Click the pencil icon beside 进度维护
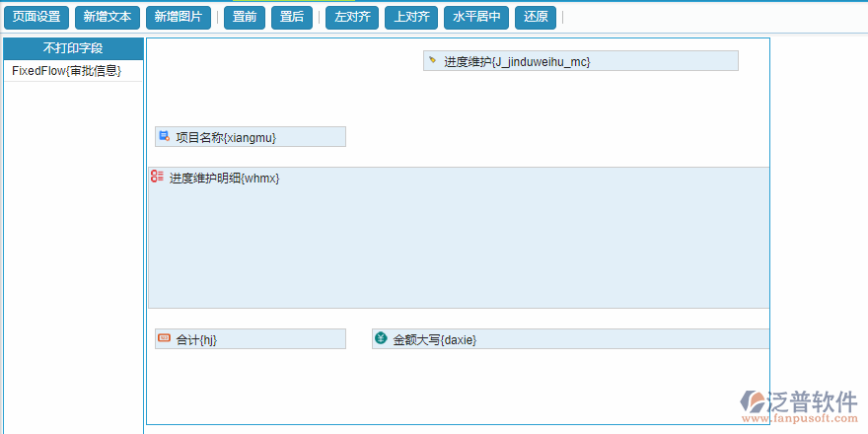868x434 pixels. [x=432, y=60]
